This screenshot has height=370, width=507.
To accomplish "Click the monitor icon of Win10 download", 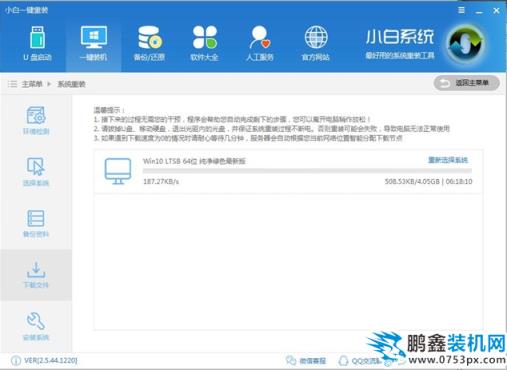I will point(118,171).
